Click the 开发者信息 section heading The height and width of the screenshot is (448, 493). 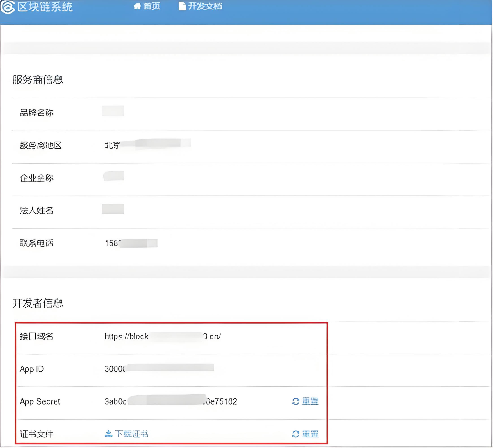pyautogui.click(x=38, y=303)
